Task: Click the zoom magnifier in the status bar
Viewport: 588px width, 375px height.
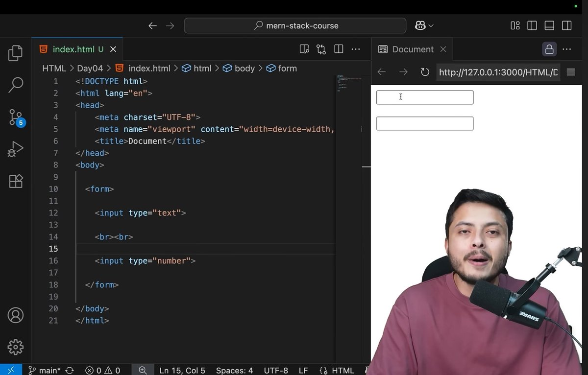Action: pos(143,371)
